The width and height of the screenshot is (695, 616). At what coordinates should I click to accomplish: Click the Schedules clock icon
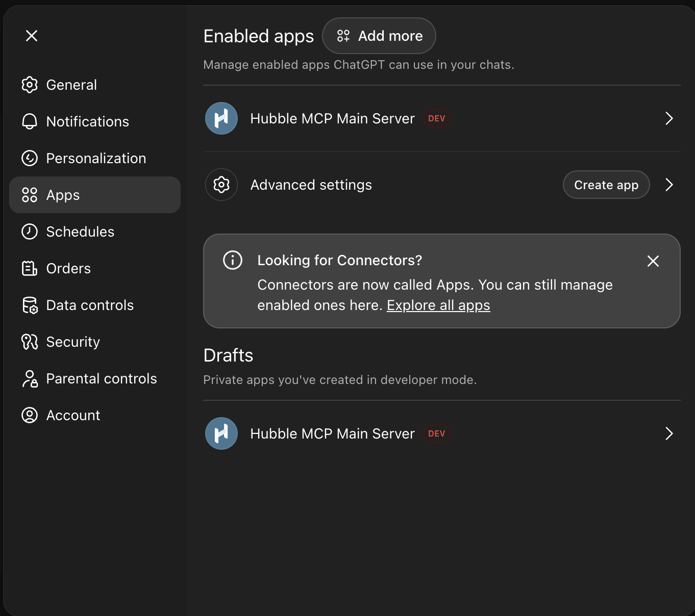30,232
